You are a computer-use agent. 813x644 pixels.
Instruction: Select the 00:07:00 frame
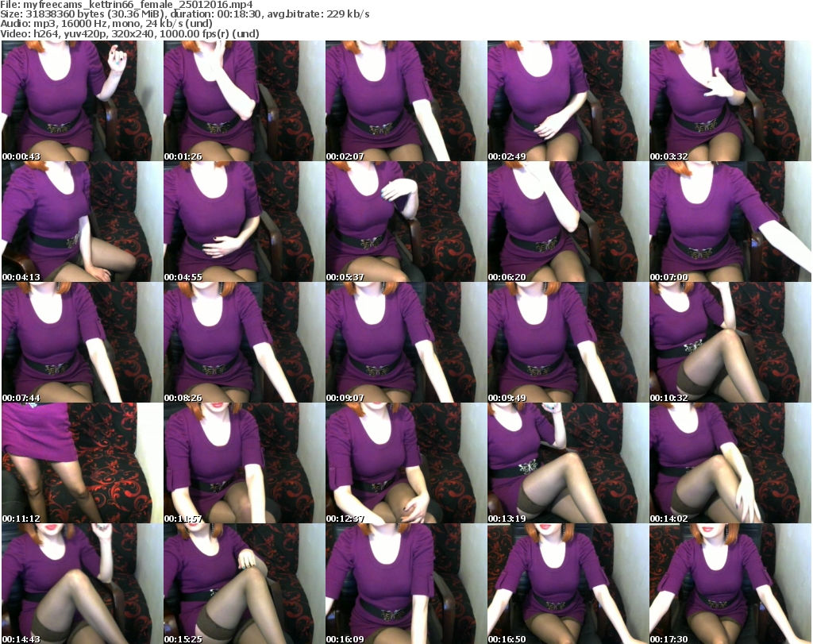coord(730,222)
